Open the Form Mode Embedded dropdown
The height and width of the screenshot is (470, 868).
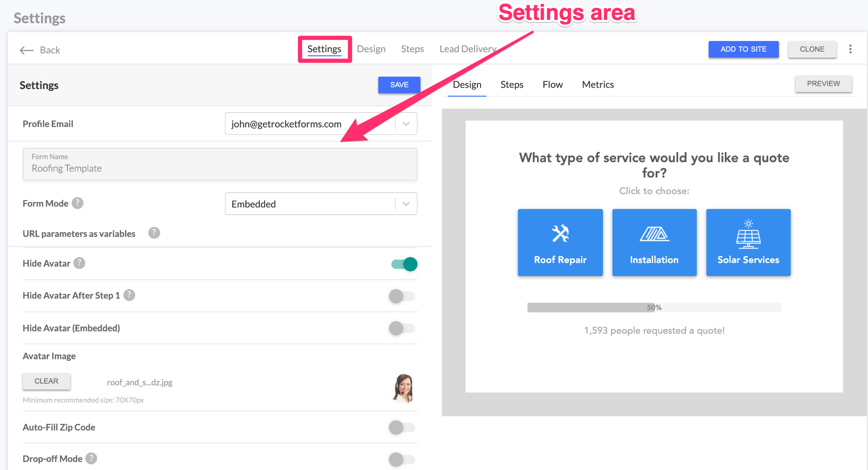click(406, 204)
